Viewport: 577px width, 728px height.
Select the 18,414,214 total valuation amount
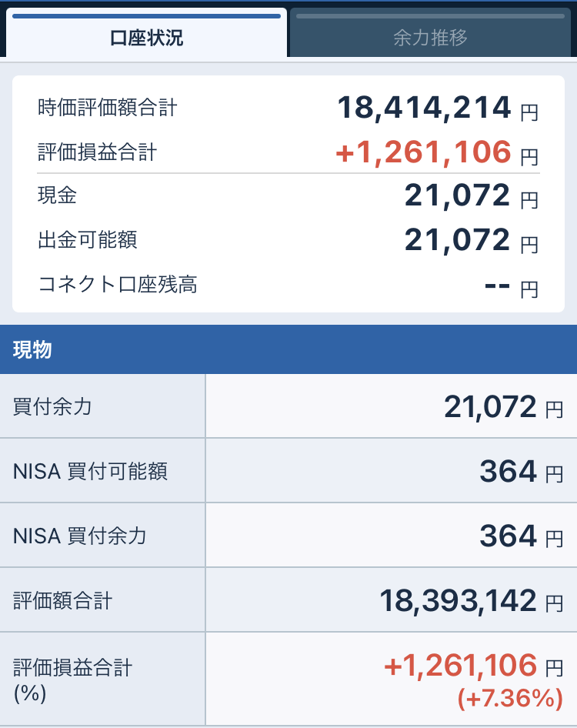click(x=424, y=108)
